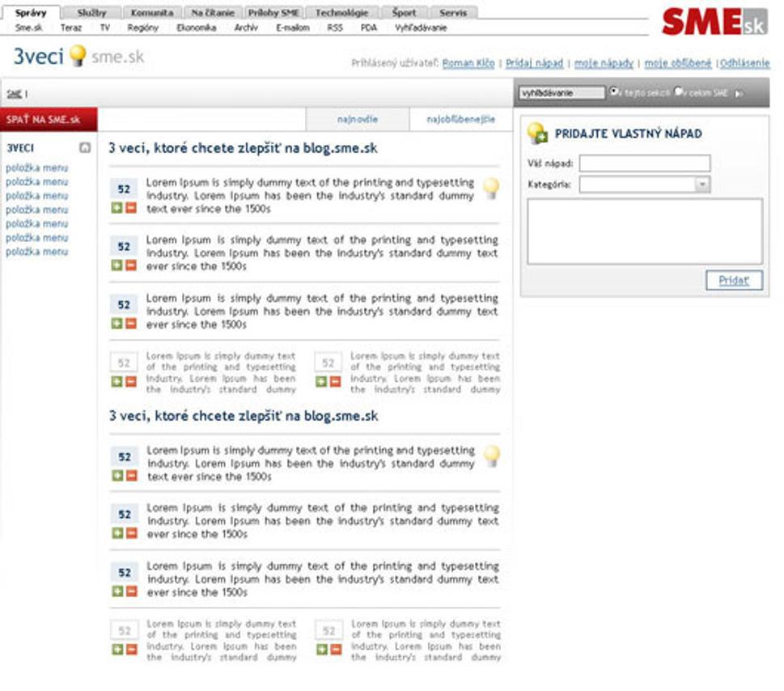Upvote the left faded idea in the upper section

coord(117,382)
